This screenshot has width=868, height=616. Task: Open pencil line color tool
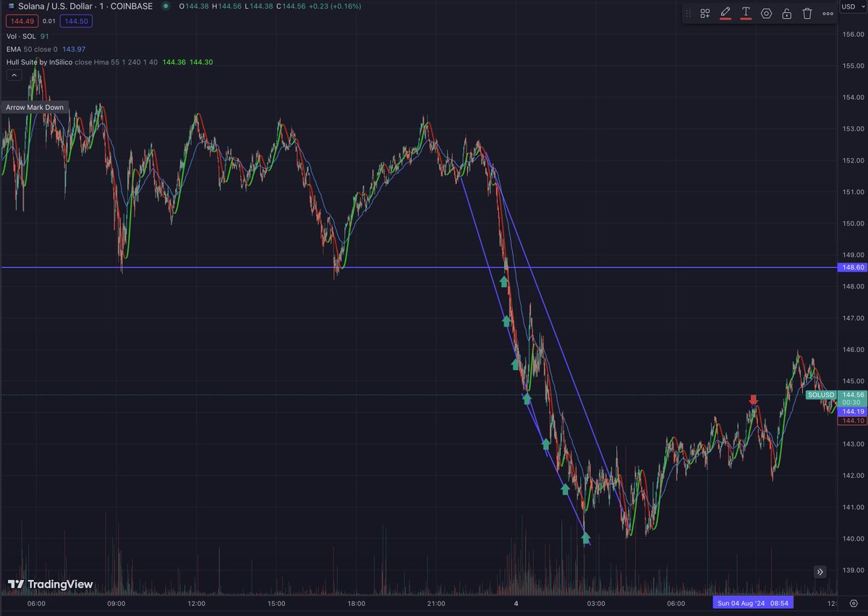click(x=725, y=13)
